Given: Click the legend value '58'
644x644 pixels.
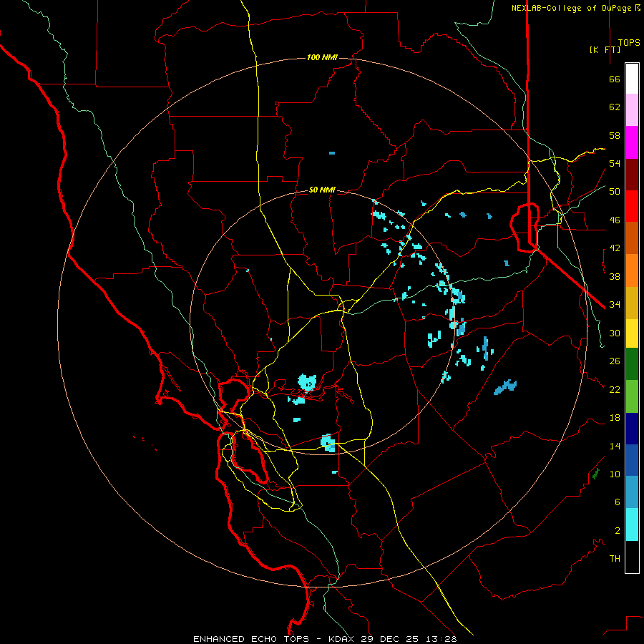Looking at the screenshot, I should pyautogui.click(x=615, y=135).
